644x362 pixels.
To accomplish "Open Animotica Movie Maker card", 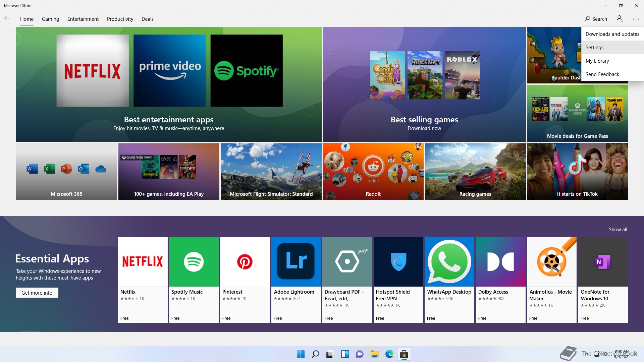I will pos(552,280).
